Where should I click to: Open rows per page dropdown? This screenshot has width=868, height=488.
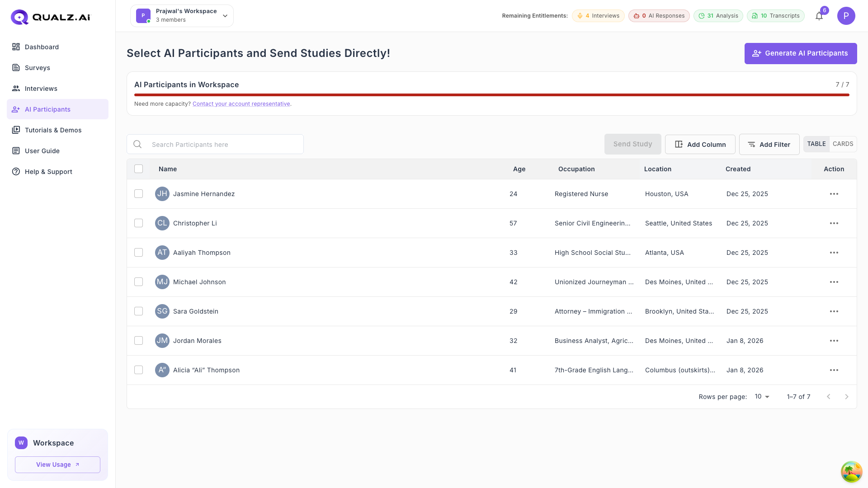point(762,397)
